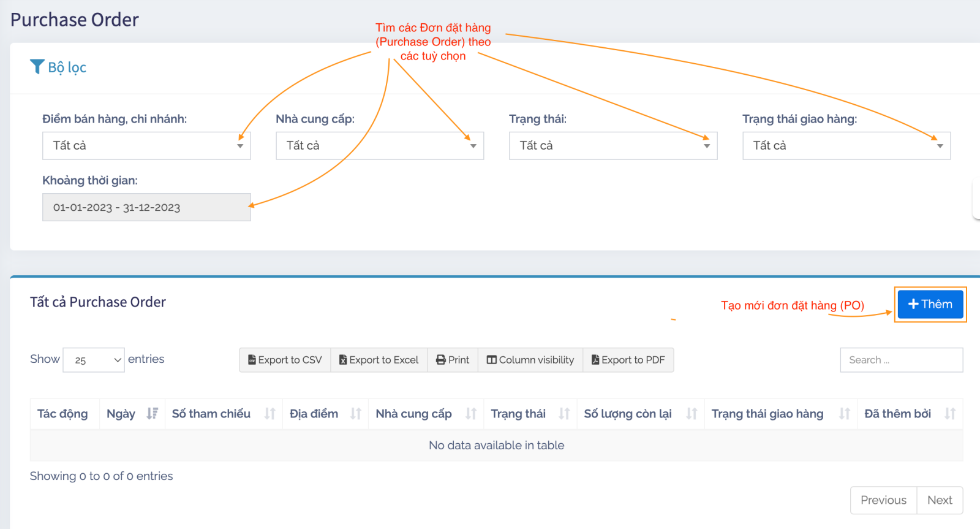Sort by Số lượng còn lại icon
The height and width of the screenshot is (529, 980).
692,414
